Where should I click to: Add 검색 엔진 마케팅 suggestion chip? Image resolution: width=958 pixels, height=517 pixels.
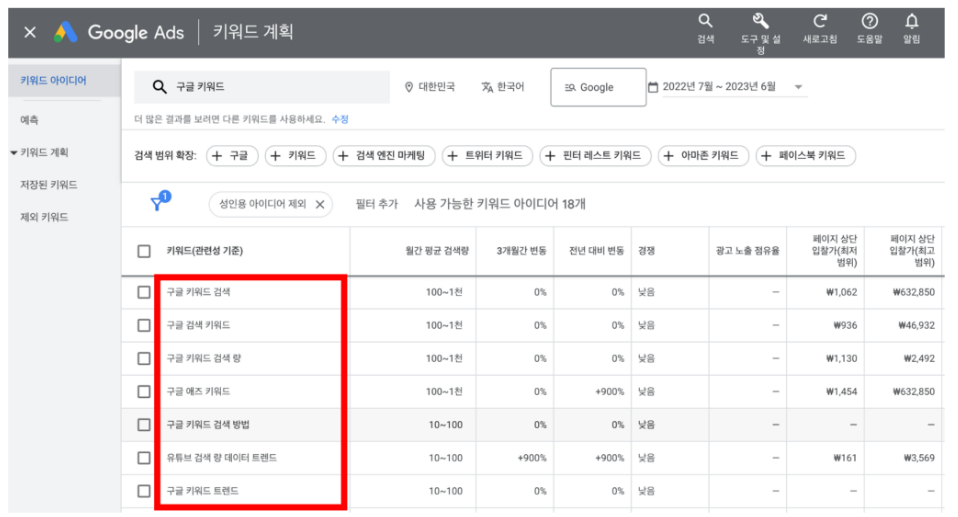[x=384, y=156]
